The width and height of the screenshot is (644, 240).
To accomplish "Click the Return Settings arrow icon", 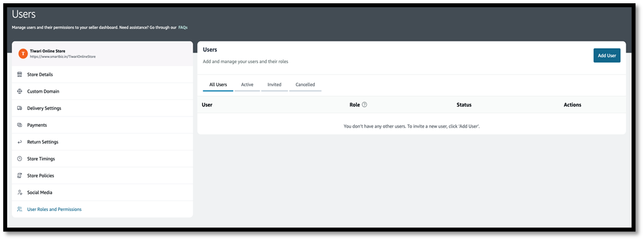I will pyautogui.click(x=19, y=142).
